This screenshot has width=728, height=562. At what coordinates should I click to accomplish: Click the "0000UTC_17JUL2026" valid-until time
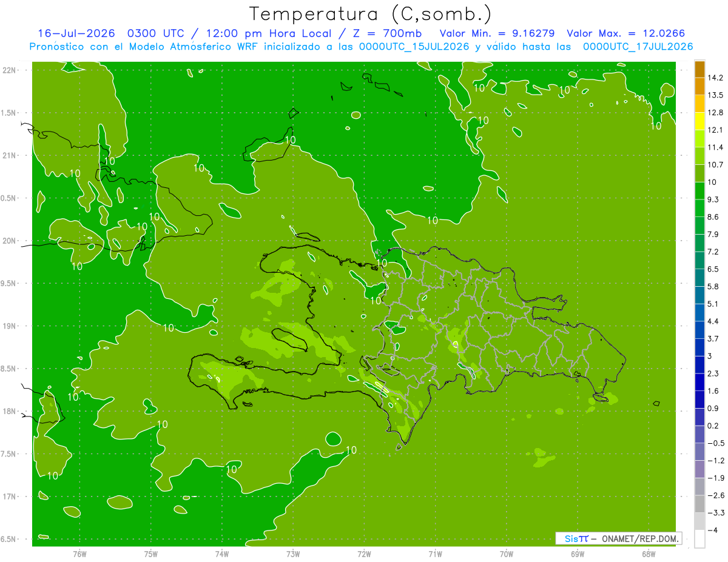638,47
